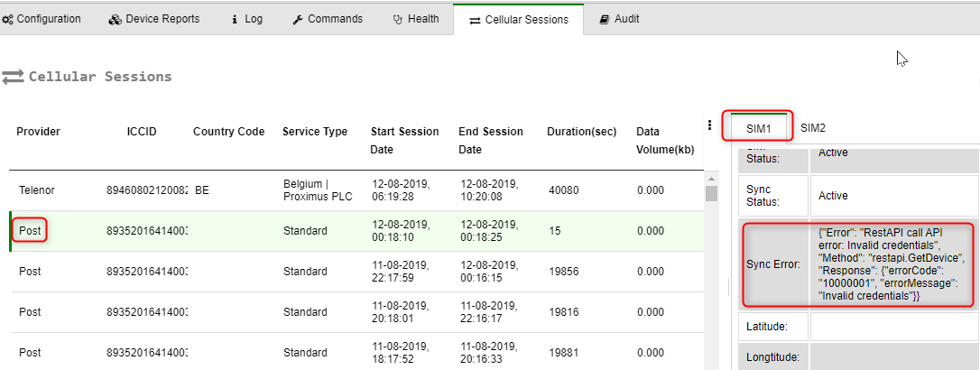Click the Latitude value field
This screenshot has height=370, width=980.
coord(893,326)
